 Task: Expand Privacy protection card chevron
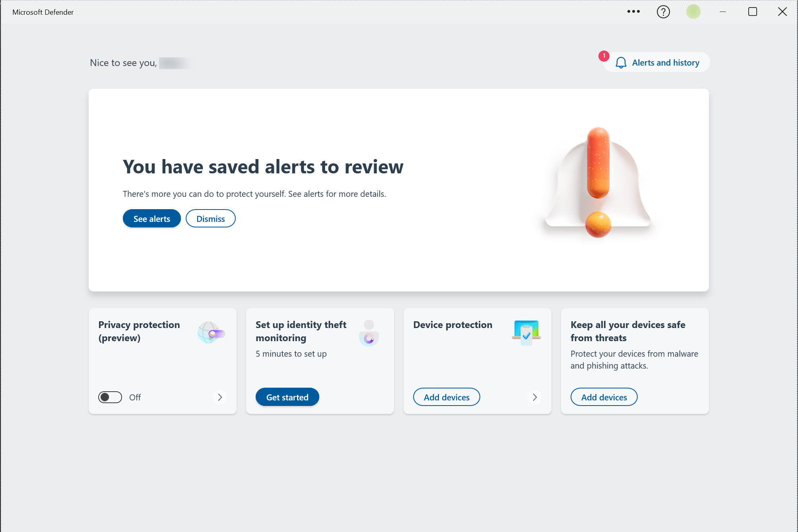pos(220,397)
